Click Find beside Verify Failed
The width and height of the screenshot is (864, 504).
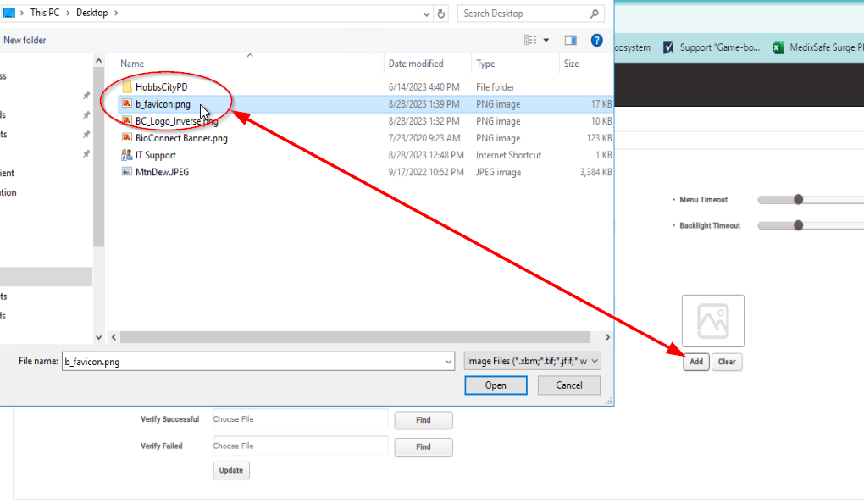click(424, 446)
